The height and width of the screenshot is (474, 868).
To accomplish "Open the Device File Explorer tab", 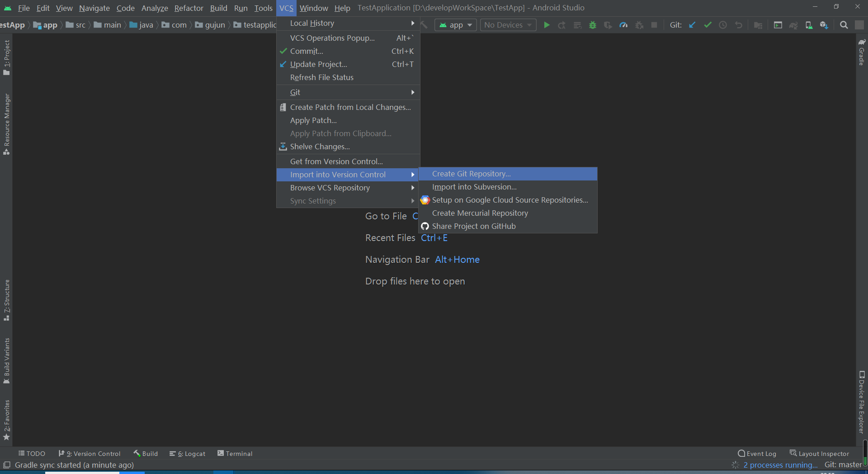I will (862, 402).
